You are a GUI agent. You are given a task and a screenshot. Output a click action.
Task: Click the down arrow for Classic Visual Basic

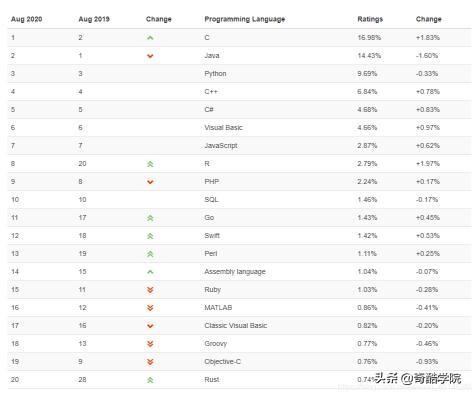pyautogui.click(x=150, y=326)
